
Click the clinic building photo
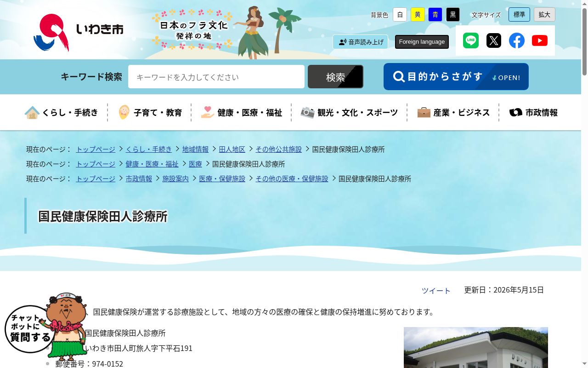[476, 347]
